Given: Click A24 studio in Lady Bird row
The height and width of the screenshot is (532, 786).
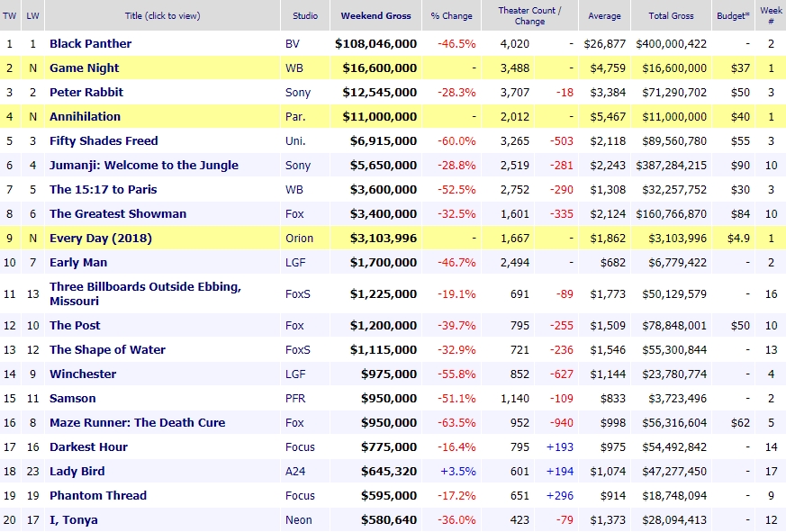Looking at the screenshot, I should click(295, 472).
